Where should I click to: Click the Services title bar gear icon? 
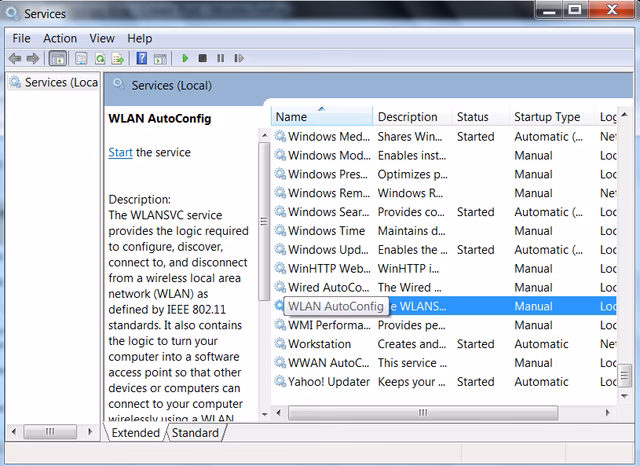tap(12, 13)
